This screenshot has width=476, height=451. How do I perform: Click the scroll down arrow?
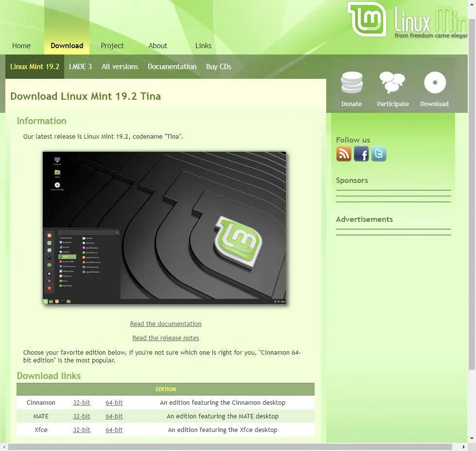(472, 438)
